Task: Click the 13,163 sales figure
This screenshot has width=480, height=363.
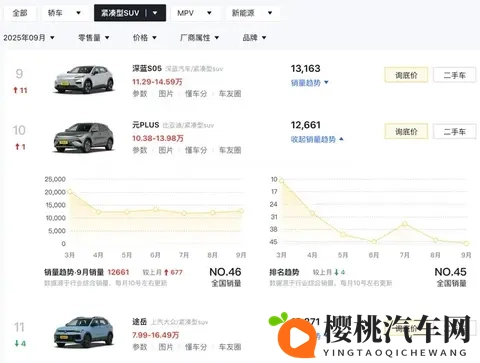Action: pos(305,69)
